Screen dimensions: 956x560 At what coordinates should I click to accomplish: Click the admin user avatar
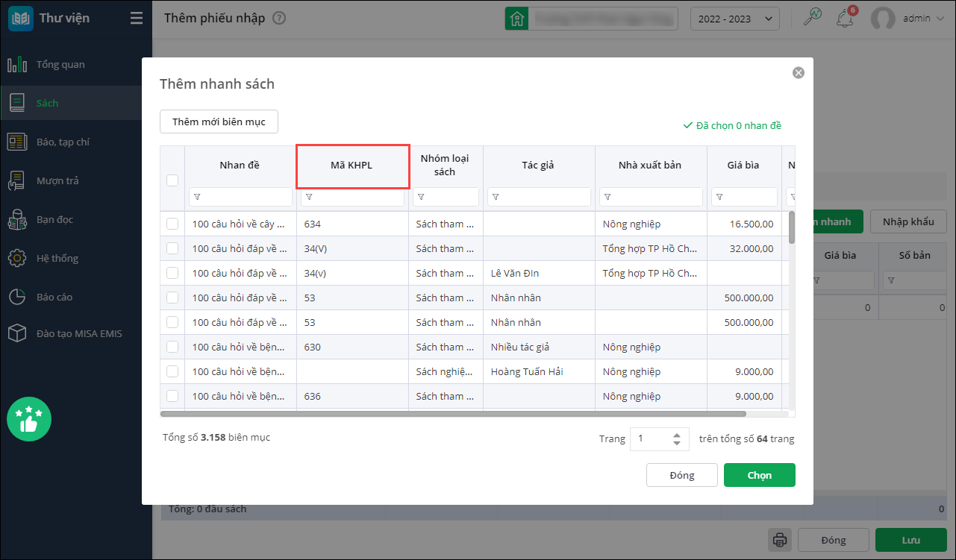(x=884, y=19)
